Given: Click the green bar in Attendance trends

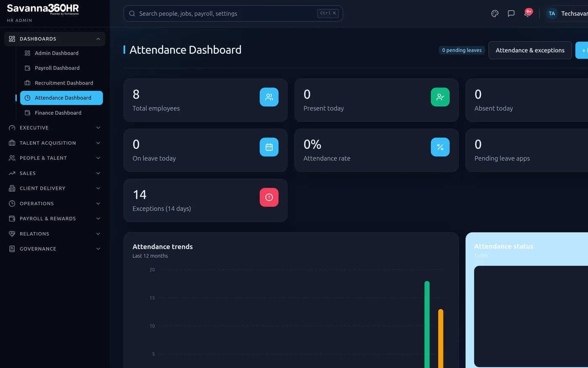Looking at the screenshot, I should pyautogui.click(x=427, y=324).
